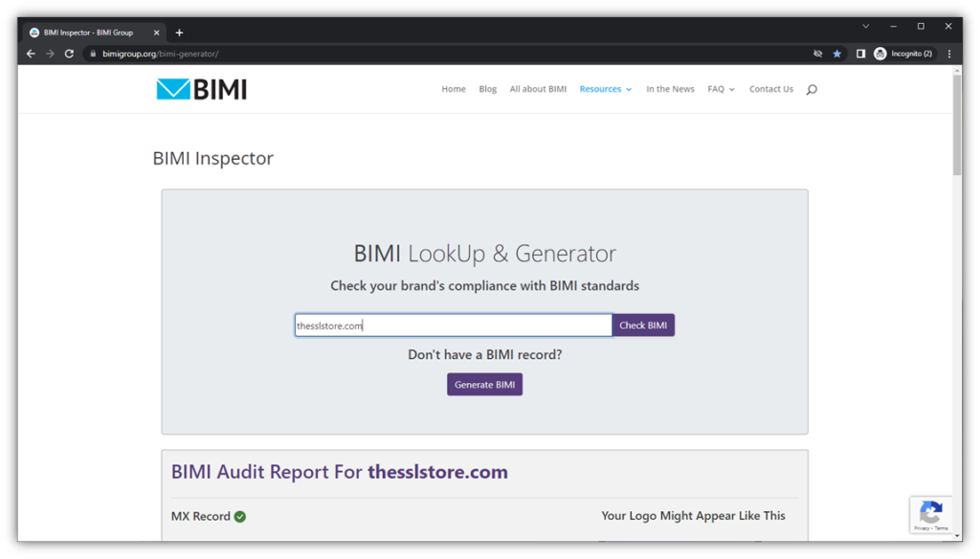This screenshot has width=980, height=559.
Task: Expand the Resources dropdown menu
Action: click(x=606, y=89)
